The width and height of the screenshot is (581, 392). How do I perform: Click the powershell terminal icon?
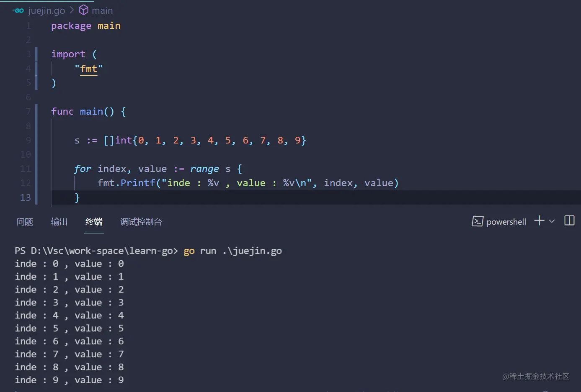pyautogui.click(x=478, y=221)
